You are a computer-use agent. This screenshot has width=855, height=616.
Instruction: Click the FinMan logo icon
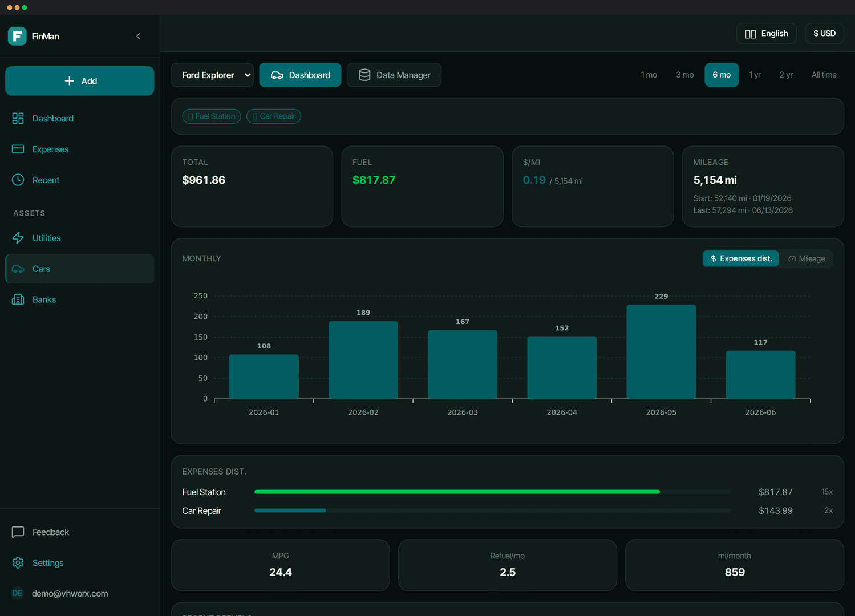point(17,36)
